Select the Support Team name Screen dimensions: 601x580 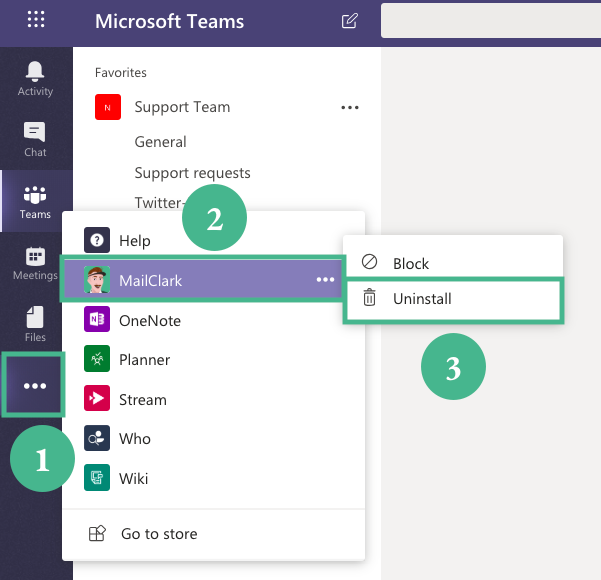182,107
